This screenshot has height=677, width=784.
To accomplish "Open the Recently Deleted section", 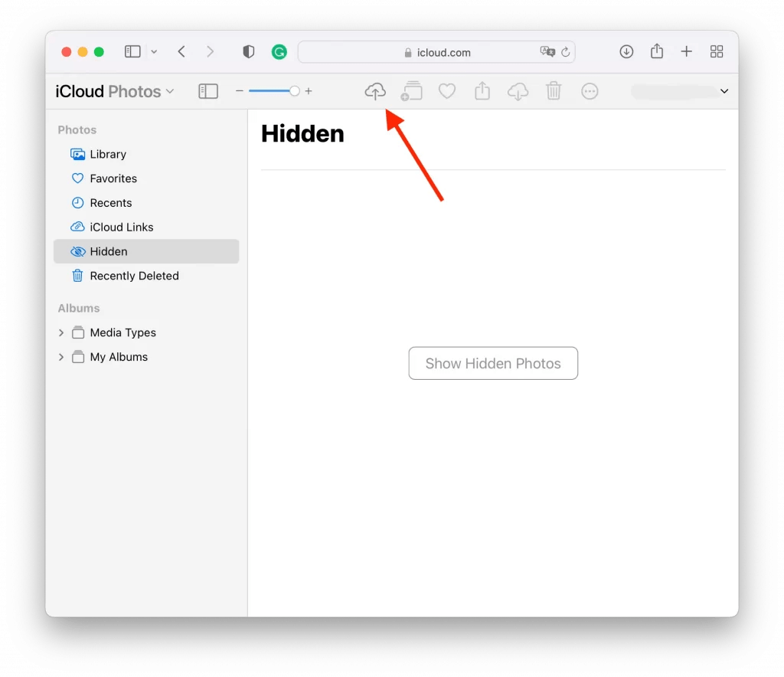I will click(x=134, y=276).
